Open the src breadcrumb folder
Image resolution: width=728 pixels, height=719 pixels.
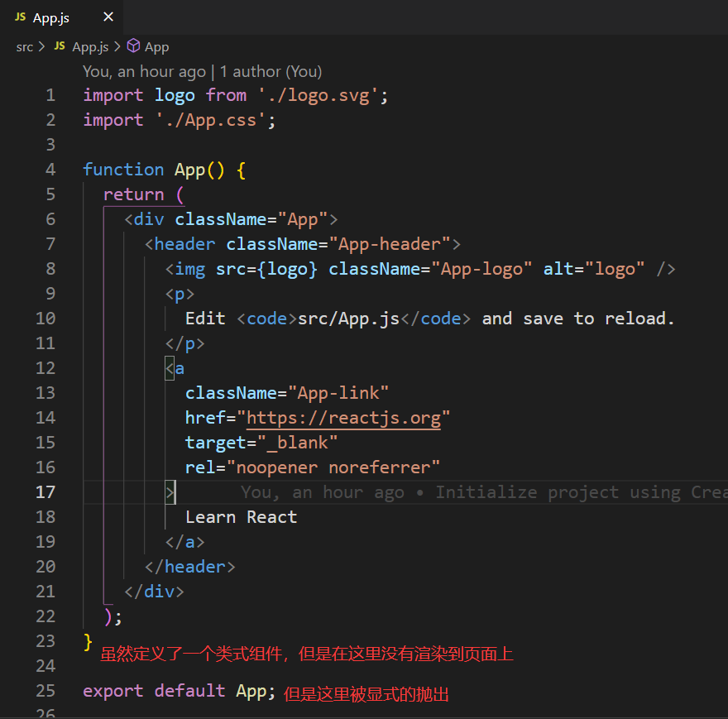pos(25,47)
